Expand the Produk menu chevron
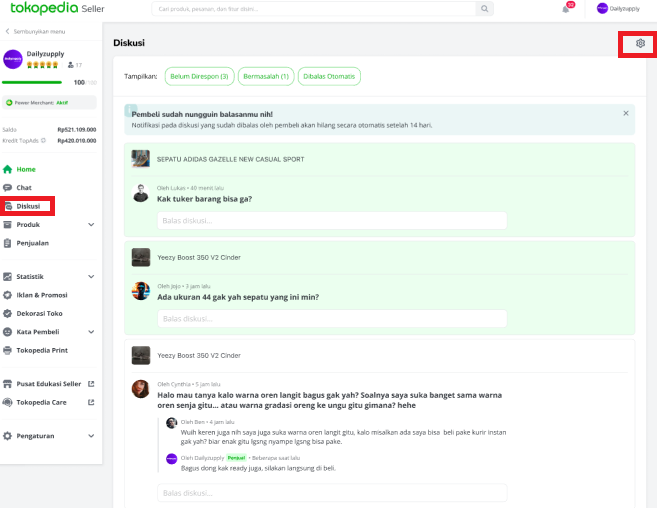 [91, 225]
